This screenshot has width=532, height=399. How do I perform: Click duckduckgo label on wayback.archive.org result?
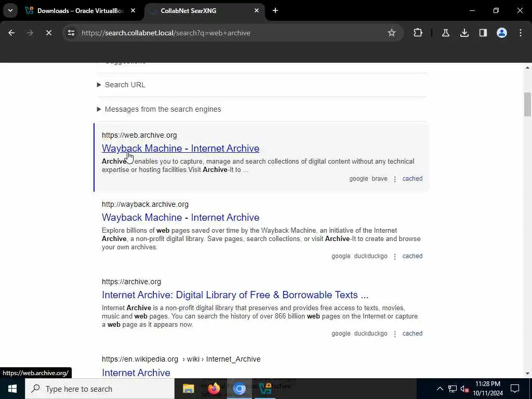point(370,256)
